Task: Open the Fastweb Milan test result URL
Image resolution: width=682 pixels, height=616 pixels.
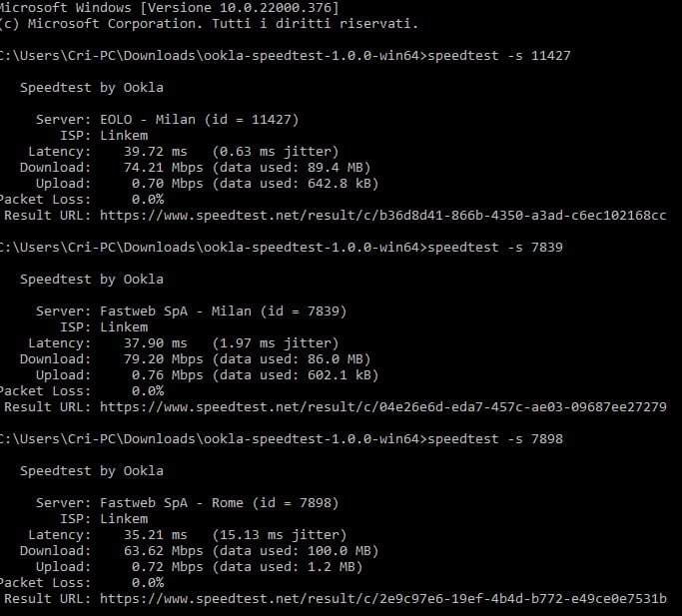Action: 383,406
